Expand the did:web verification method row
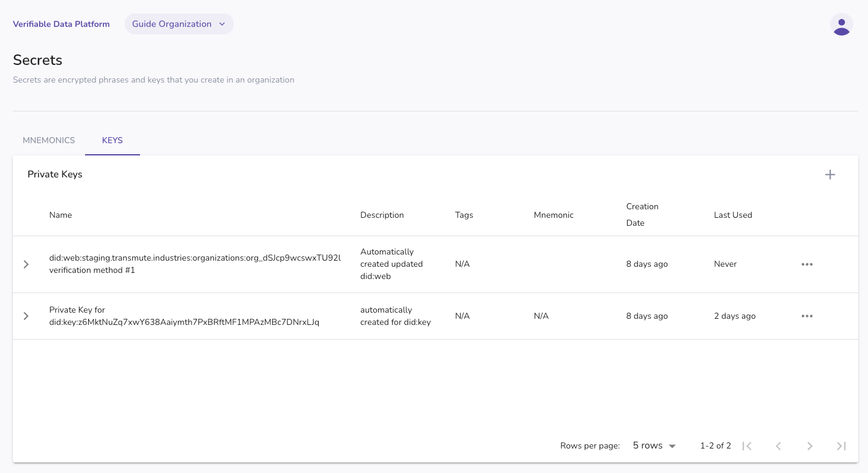 coord(26,264)
